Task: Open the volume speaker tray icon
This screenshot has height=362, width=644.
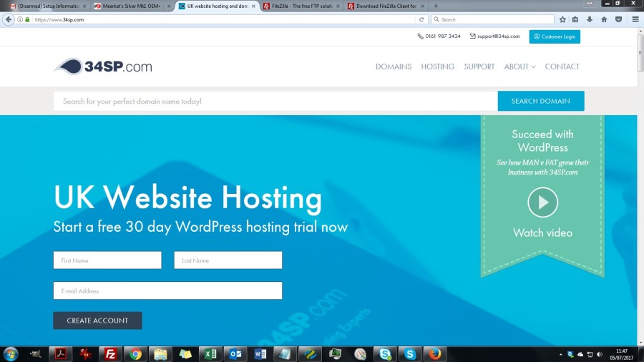Action: pyautogui.click(x=600, y=354)
